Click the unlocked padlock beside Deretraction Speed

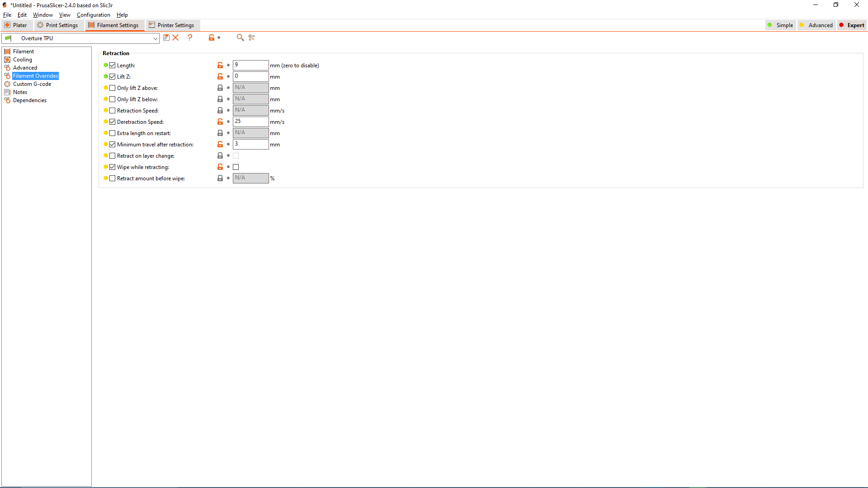click(220, 122)
